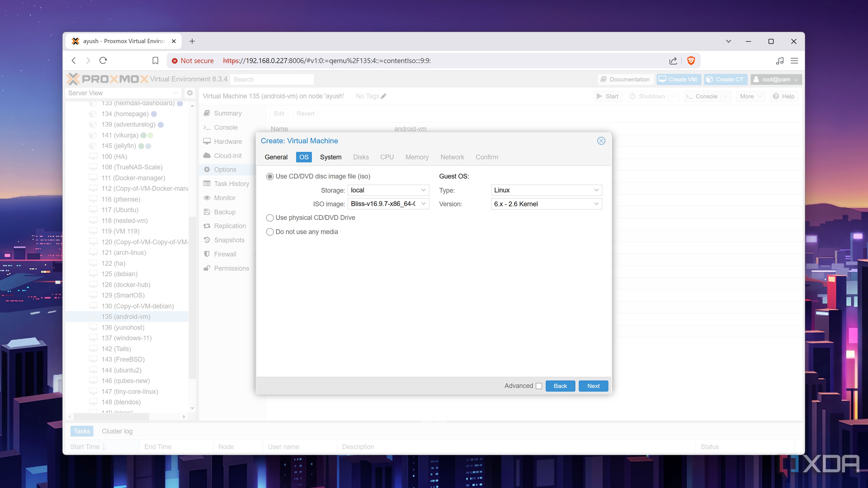Image resolution: width=868 pixels, height=488 pixels.
Task: Click the Create CT button
Action: [725, 80]
